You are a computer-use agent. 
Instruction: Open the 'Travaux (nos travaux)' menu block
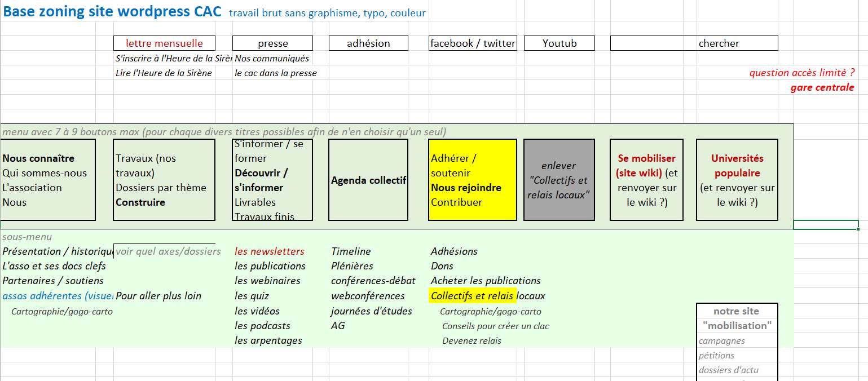point(164,180)
